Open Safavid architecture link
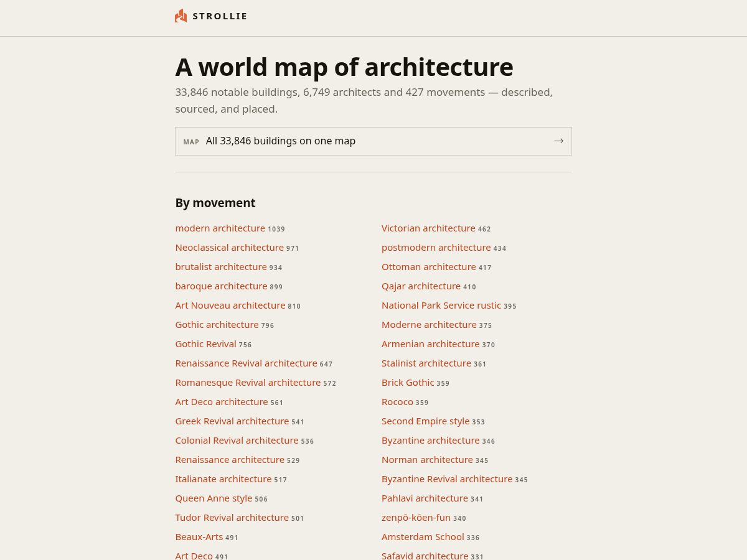This screenshot has height=560, width=747. click(425, 556)
